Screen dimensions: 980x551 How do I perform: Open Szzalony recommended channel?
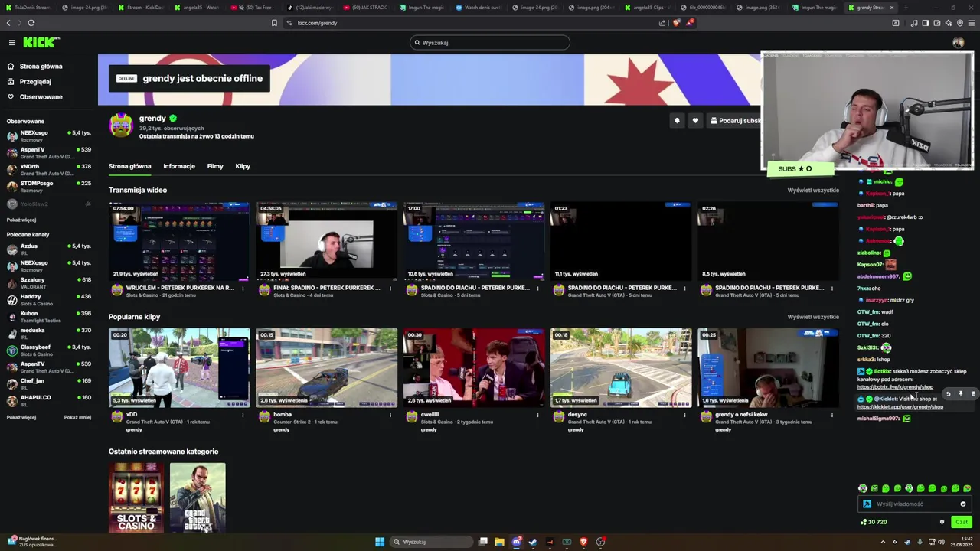click(x=48, y=283)
